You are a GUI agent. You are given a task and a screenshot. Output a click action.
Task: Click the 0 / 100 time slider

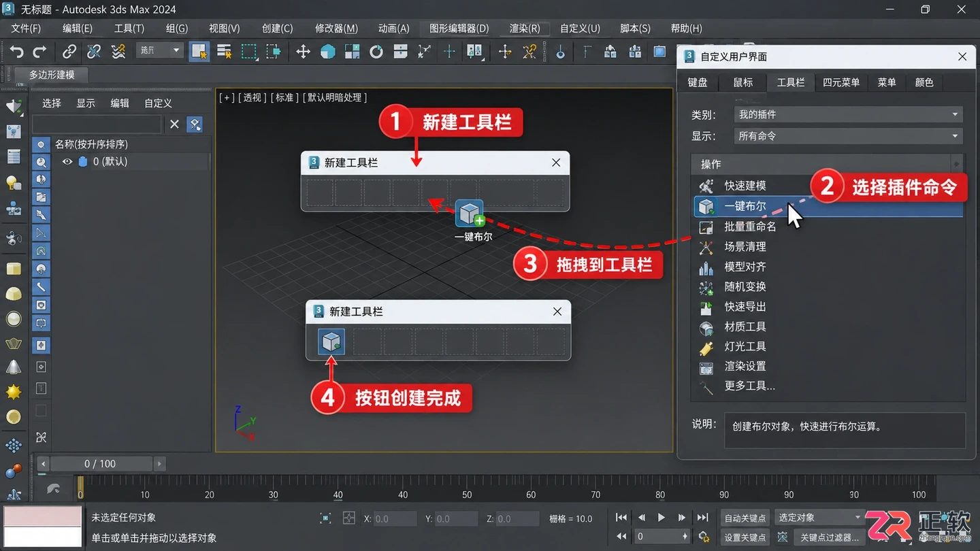pyautogui.click(x=100, y=464)
